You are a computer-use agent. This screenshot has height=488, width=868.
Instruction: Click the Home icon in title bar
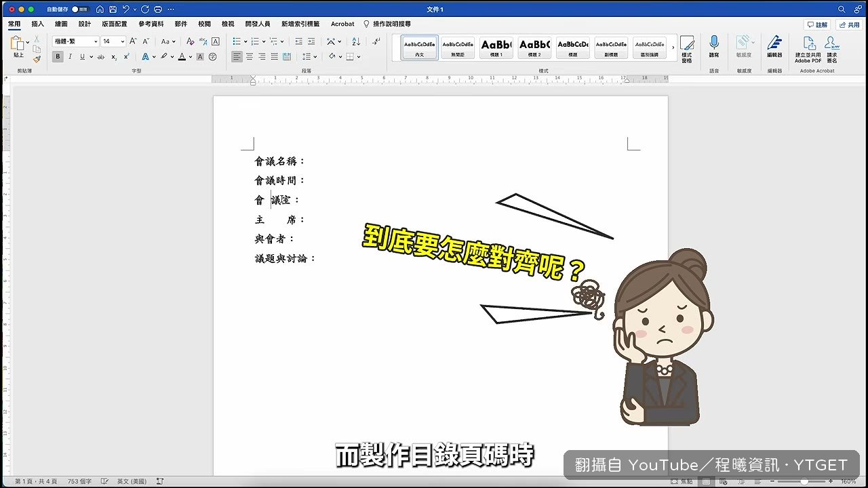pos(100,9)
